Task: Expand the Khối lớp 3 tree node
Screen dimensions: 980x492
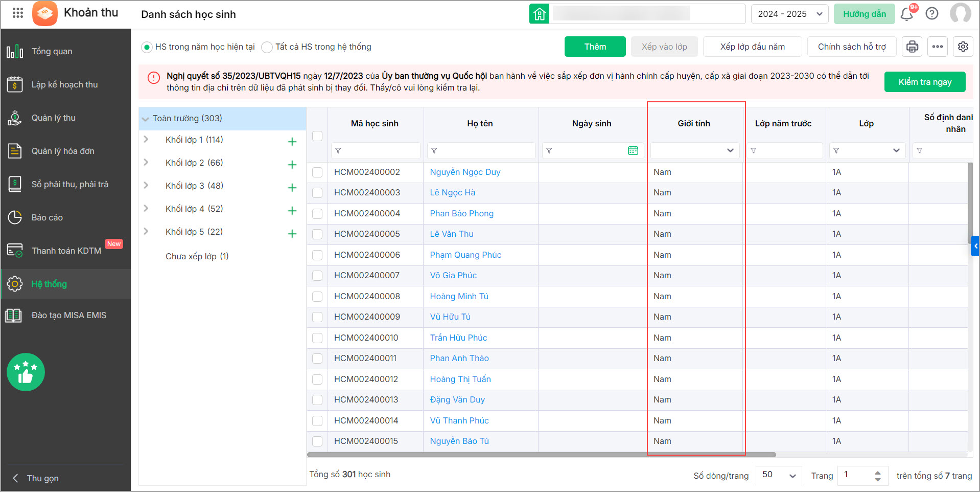Action: (x=146, y=186)
